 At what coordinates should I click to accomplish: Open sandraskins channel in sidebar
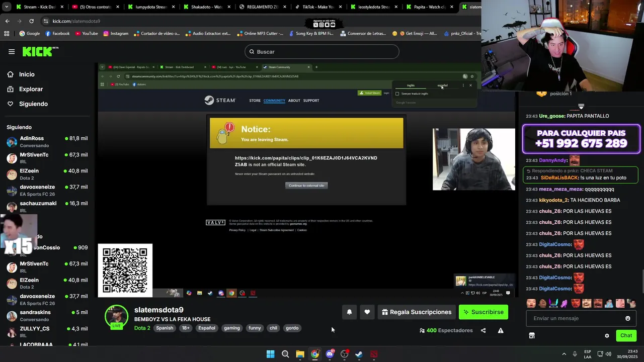[x=47, y=316]
